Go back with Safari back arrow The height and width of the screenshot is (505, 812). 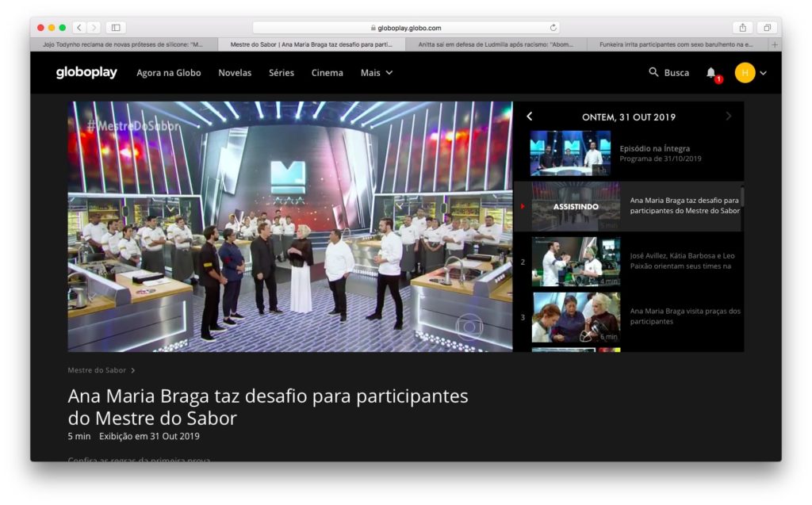point(79,28)
